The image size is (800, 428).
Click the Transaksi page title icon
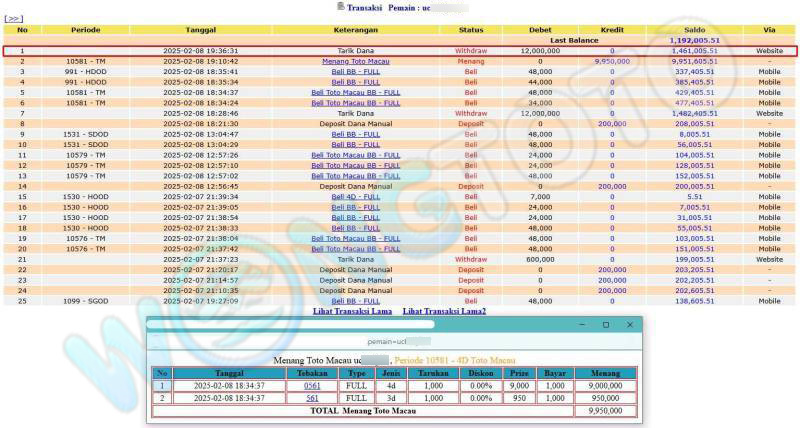[341, 6]
